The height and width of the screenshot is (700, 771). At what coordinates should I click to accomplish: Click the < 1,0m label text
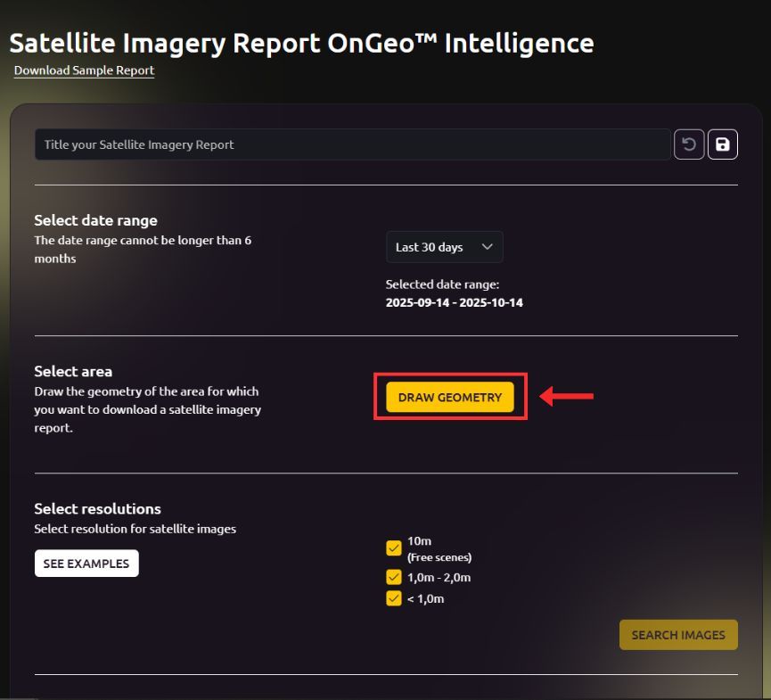[x=425, y=598]
